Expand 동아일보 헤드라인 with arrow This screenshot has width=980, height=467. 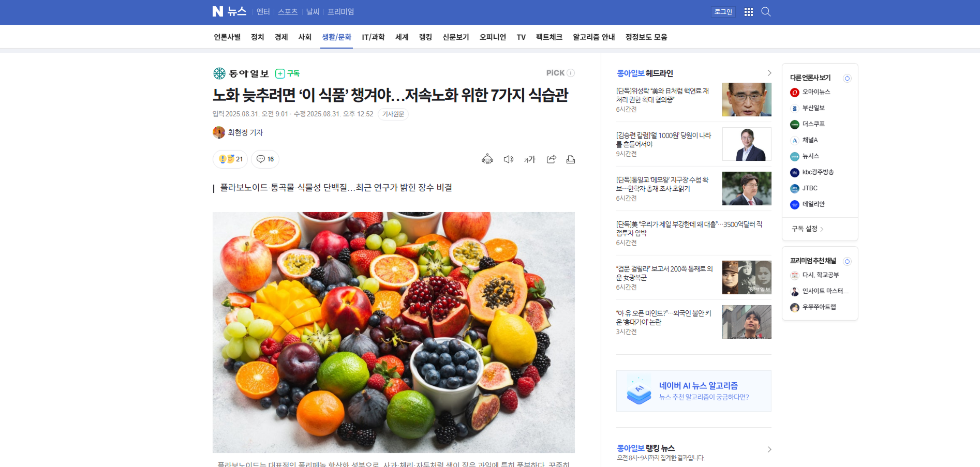pyautogui.click(x=769, y=73)
